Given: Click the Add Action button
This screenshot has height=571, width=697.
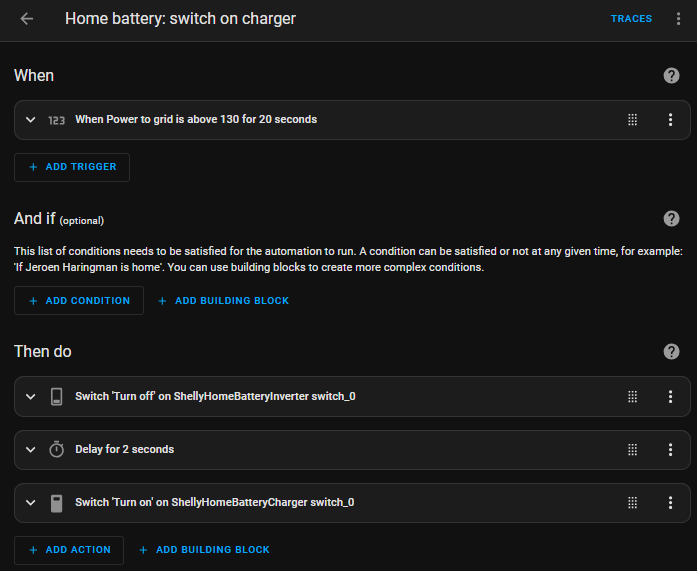Looking at the screenshot, I should (69, 550).
